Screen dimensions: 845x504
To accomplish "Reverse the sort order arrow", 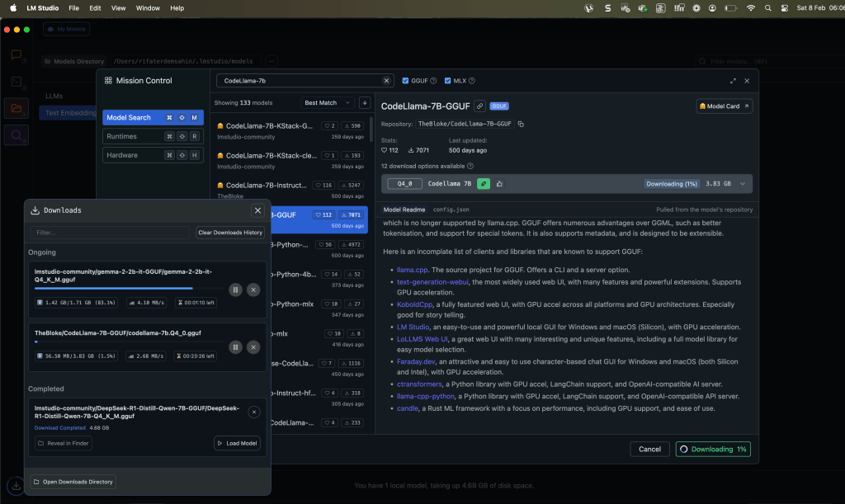I will click(365, 103).
